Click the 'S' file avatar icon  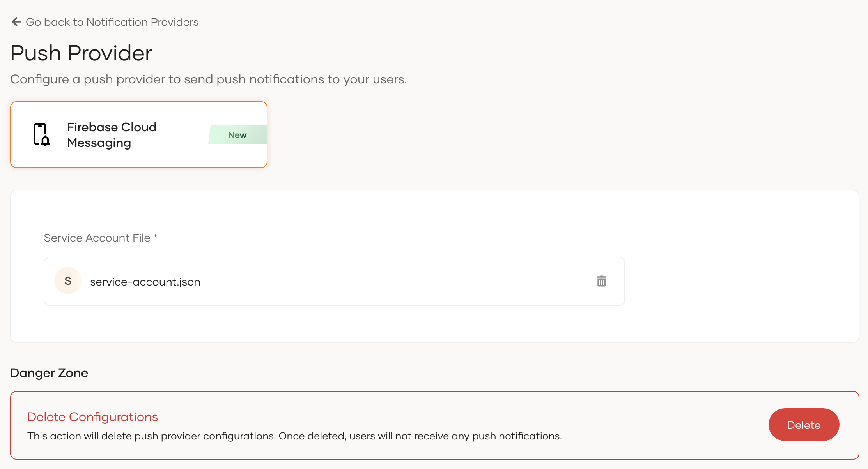click(x=67, y=280)
